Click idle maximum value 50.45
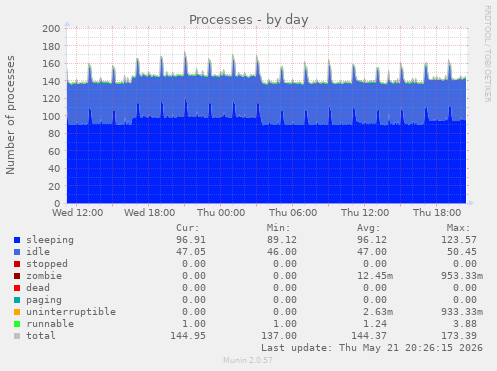 click(x=462, y=252)
